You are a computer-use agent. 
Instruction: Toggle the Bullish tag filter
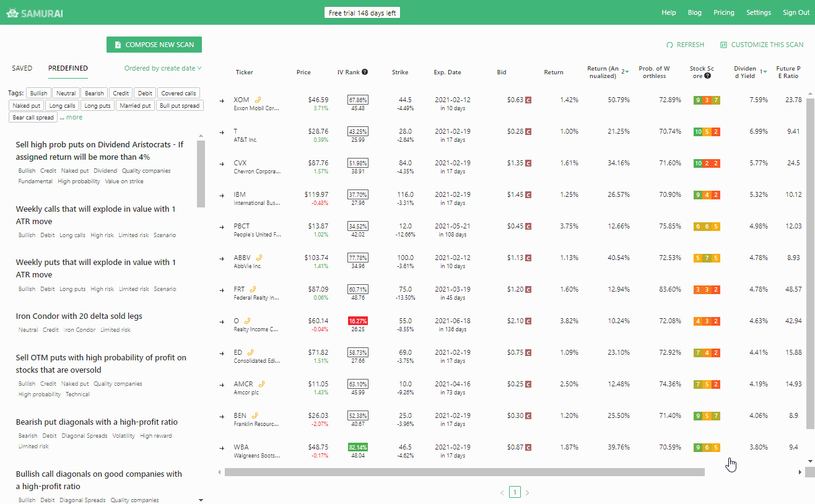pos(38,93)
